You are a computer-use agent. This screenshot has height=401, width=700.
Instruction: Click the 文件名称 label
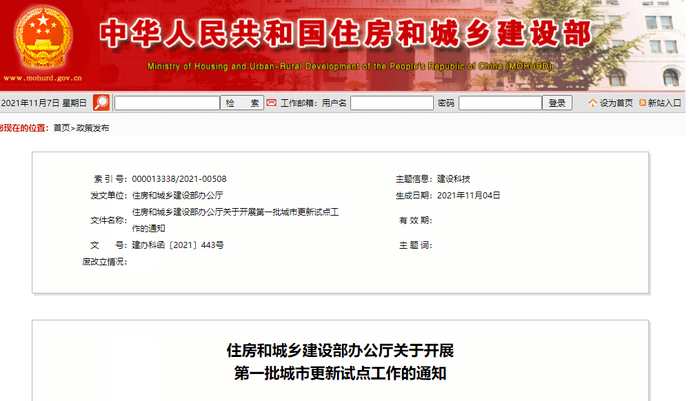click(109, 220)
